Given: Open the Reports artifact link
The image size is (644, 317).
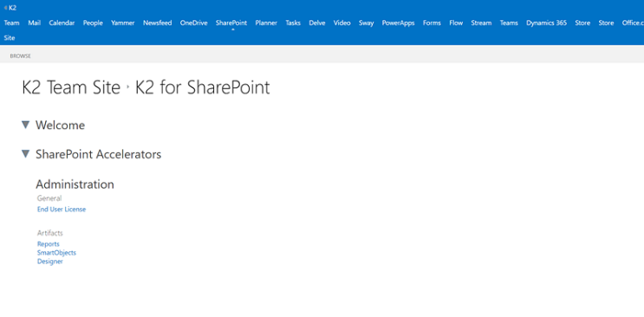Looking at the screenshot, I should (49, 244).
